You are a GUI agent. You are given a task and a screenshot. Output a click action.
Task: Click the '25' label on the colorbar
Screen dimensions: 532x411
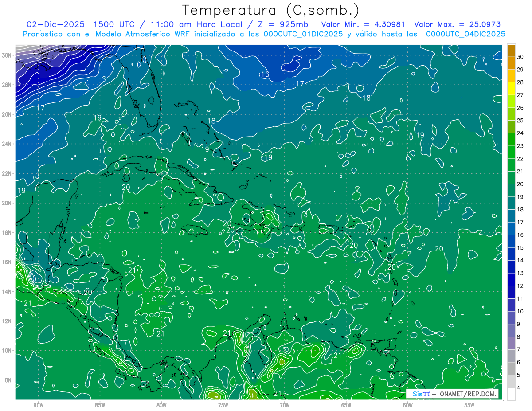point(520,120)
